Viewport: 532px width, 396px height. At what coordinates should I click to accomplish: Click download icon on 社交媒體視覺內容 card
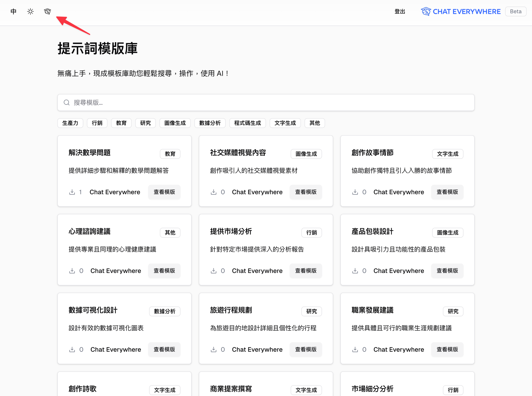214,192
